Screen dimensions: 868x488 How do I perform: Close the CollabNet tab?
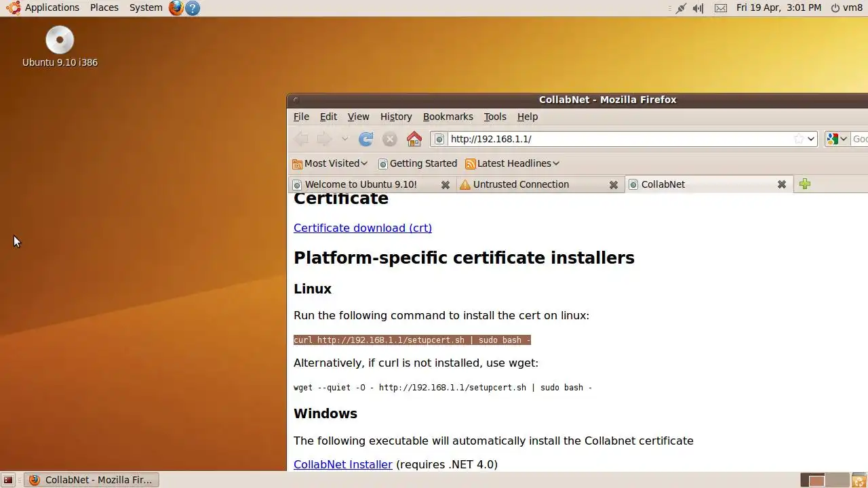(x=782, y=184)
